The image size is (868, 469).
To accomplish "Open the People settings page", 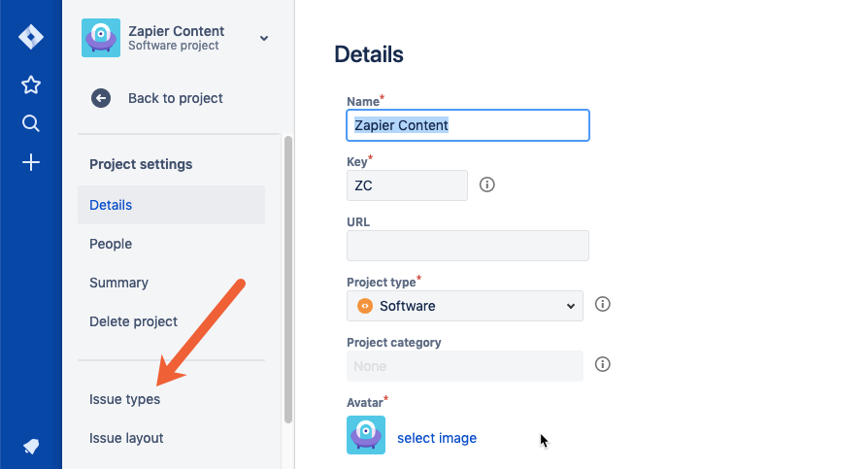I will tap(111, 244).
